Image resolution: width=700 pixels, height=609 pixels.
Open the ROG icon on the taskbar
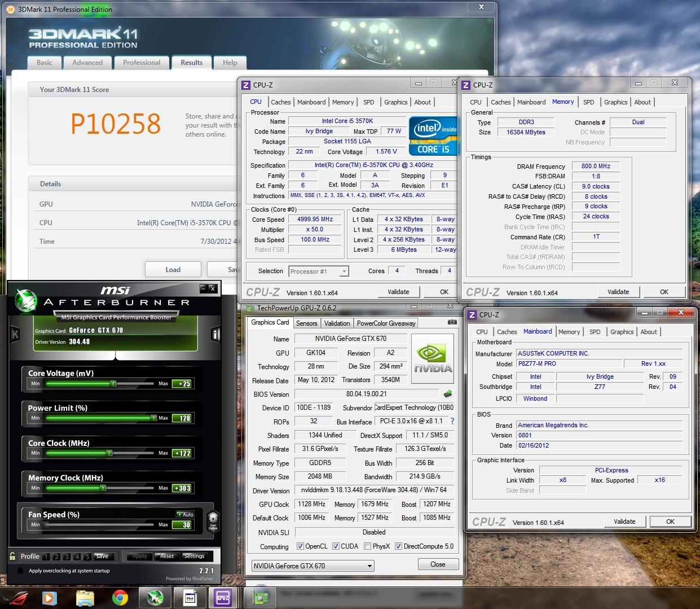(15, 598)
